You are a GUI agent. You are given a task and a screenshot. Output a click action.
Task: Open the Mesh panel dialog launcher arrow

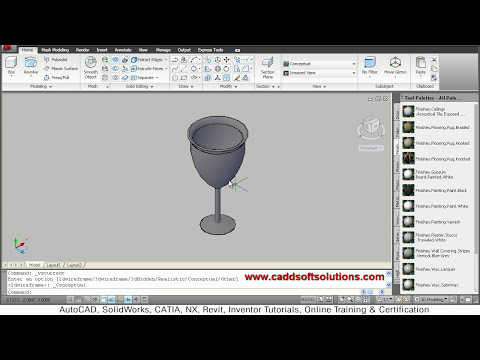108,87
